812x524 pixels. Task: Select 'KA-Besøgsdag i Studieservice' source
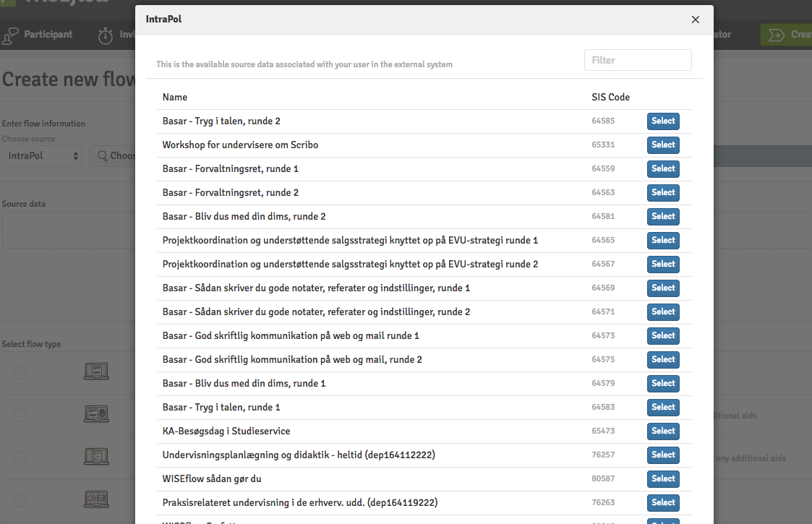662,431
